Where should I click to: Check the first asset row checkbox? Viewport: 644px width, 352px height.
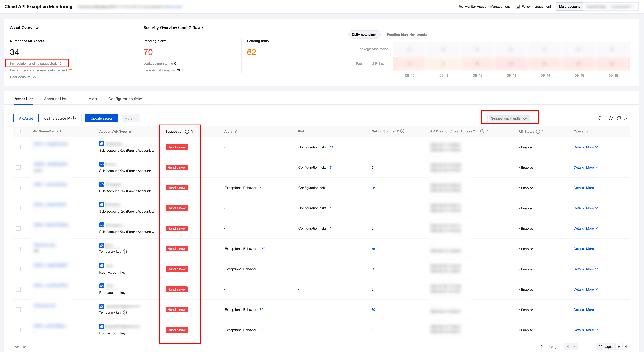tap(18, 147)
